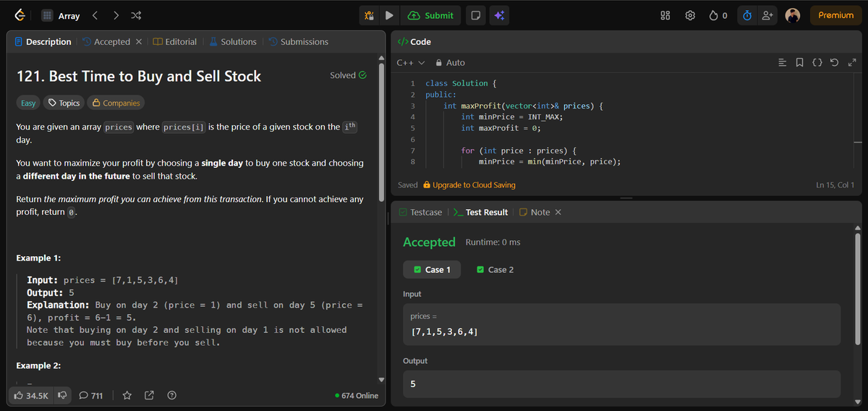Open the layout grid icon
Screen dimensions: 868x411
[666, 15]
